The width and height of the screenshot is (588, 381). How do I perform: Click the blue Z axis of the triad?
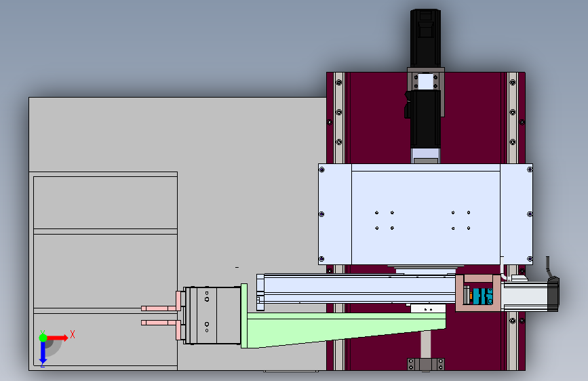click(x=43, y=353)
